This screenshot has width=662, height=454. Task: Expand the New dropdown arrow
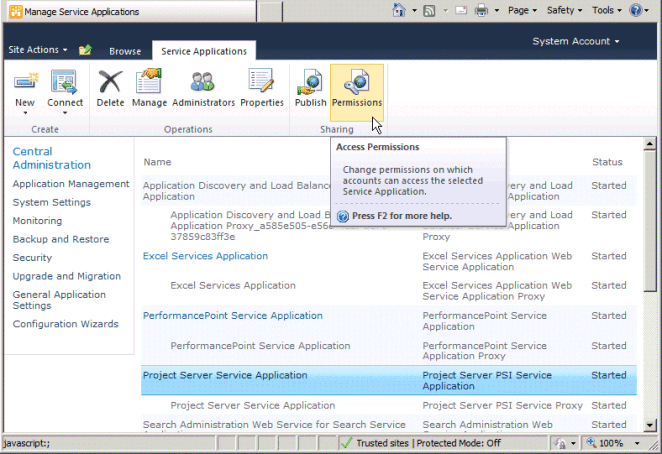tap(25, 113)
